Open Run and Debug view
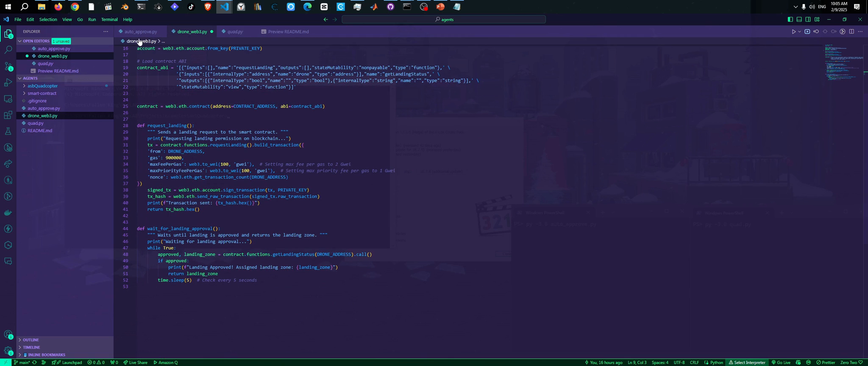The image size is (868, 366). click(x=8, y=82)
